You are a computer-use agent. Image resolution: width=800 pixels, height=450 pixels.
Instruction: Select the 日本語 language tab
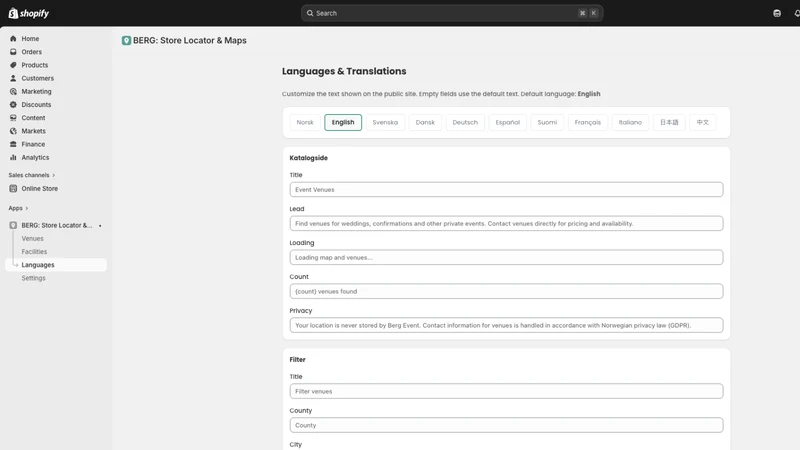point(669,122)
